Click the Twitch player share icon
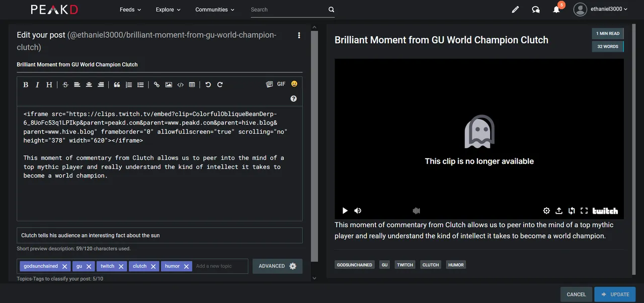The height and width of the screenshot is (303, 644). tap(559, 211)
